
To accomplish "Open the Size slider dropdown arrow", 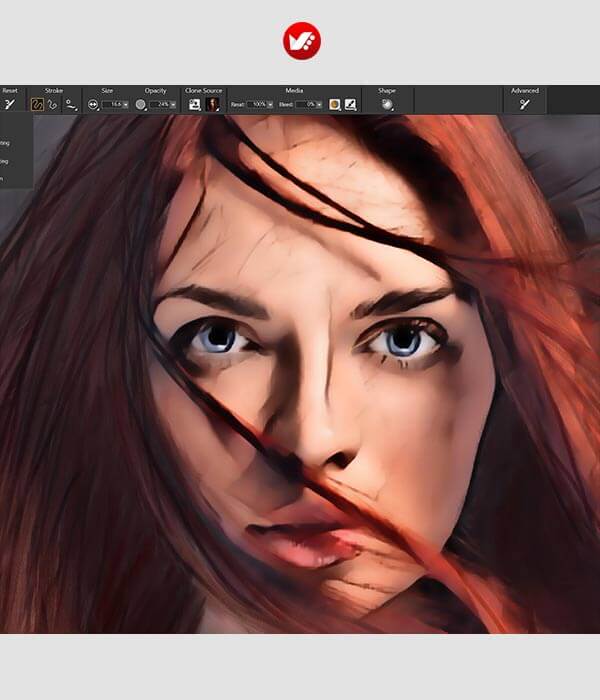I will pos(126,105).
